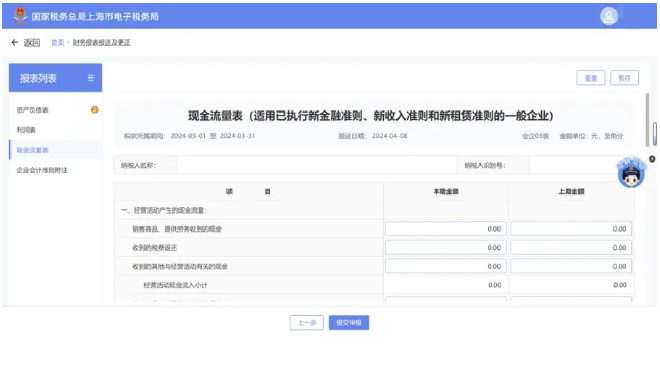Click the 项目 column header
This screenshot has width=660, height=367.
pos(248,192)
